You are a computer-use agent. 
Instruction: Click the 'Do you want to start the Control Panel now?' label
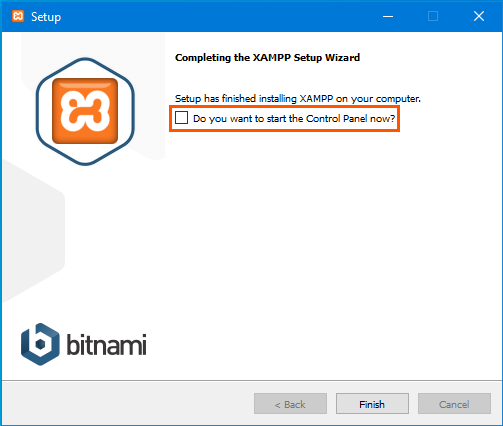(294, 118)
